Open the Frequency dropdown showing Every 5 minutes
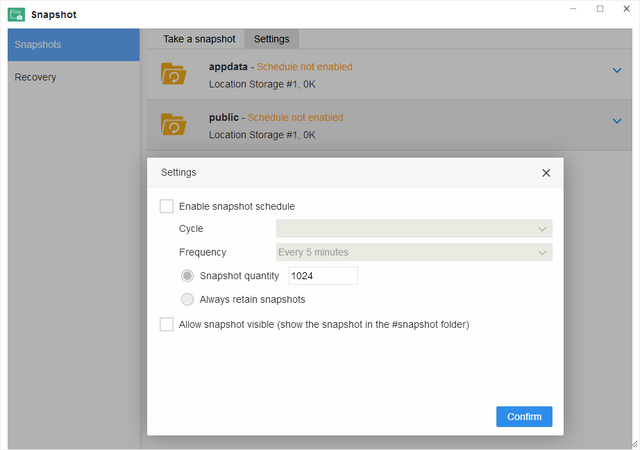Viewport: 640px width, 450px height. (x=414, y=252)
